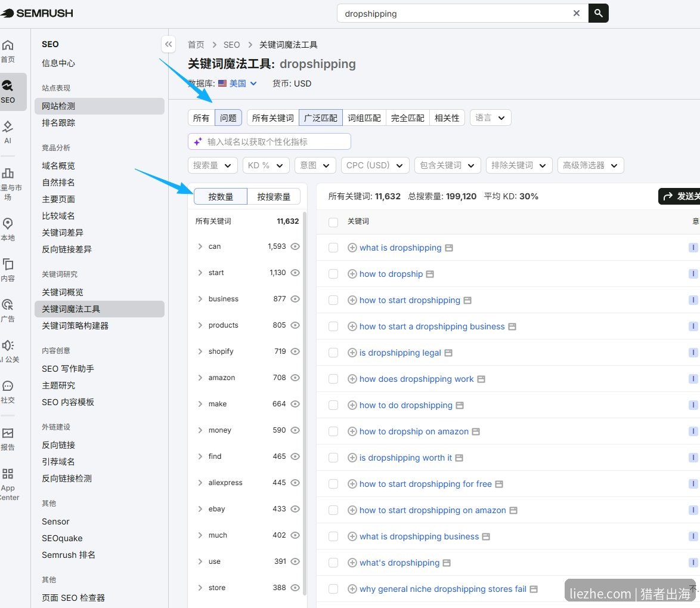
Task: Select the phrase match tab
Action: tap(364, 118)
